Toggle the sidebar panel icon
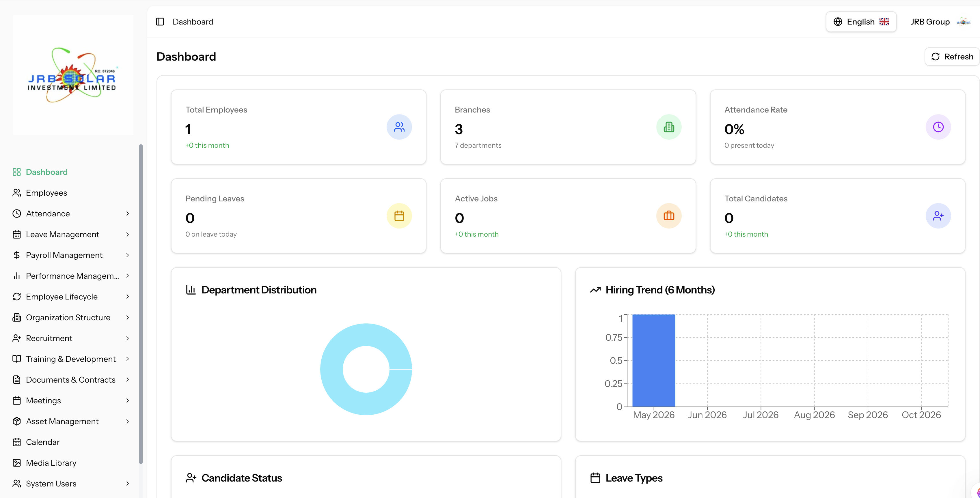This screenshot has height=498, width=980. pos(160,22)
